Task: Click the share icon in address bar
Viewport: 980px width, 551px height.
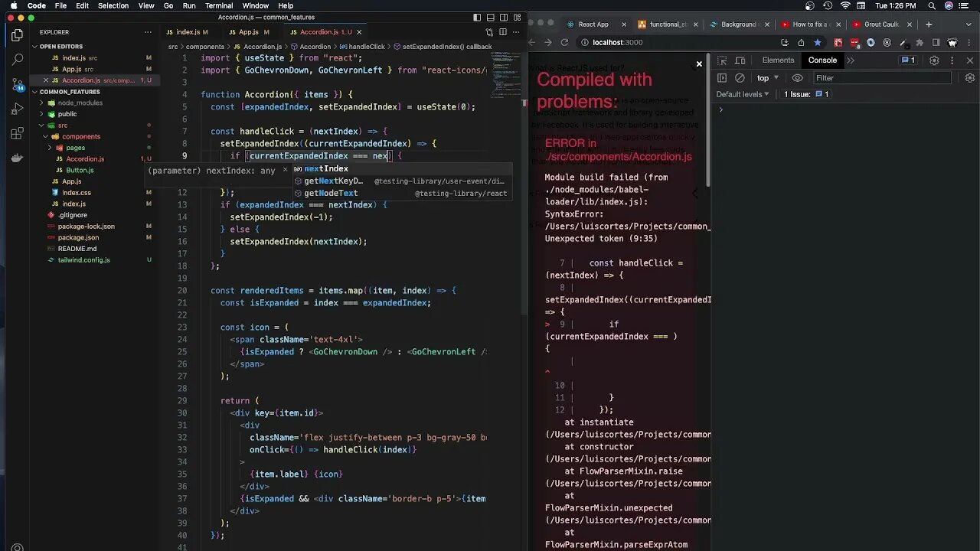Action: pyautogui.click(x=801, y=42)
